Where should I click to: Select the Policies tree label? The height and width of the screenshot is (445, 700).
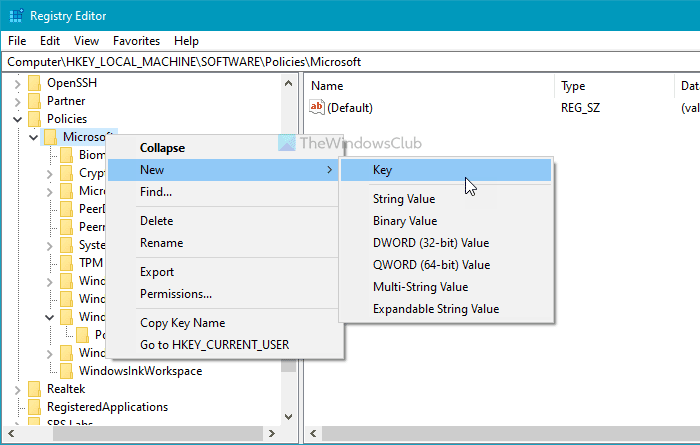coord(67,119)
